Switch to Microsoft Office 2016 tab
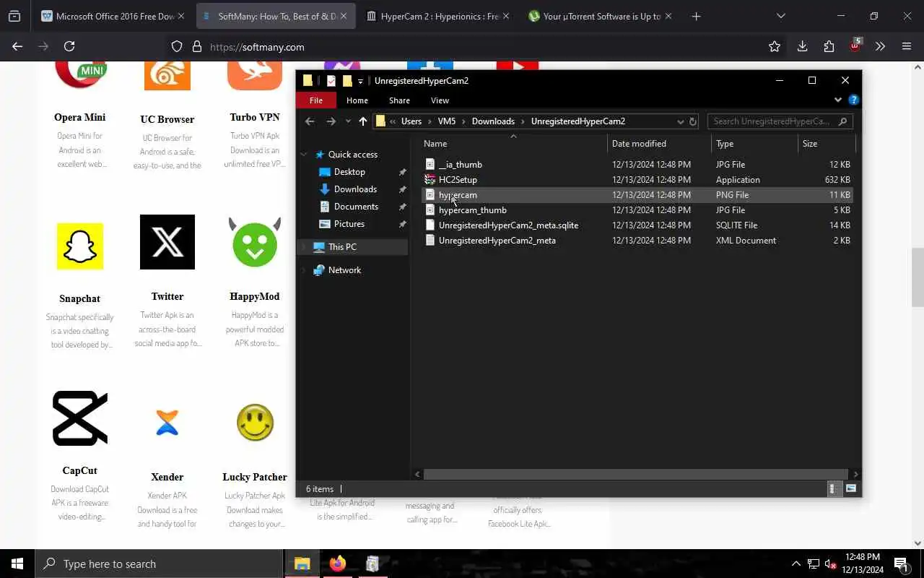Viewport: 924px width, 578px height. click(x=112, y=16)
